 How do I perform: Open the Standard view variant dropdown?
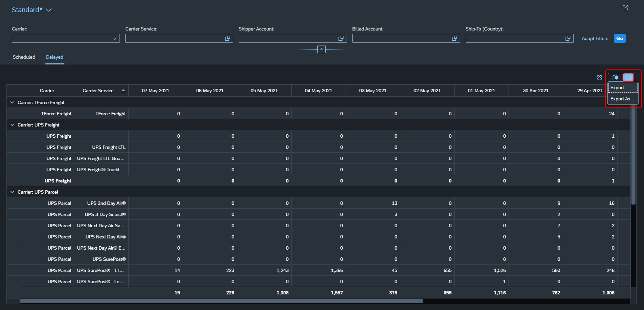[49, 10]
